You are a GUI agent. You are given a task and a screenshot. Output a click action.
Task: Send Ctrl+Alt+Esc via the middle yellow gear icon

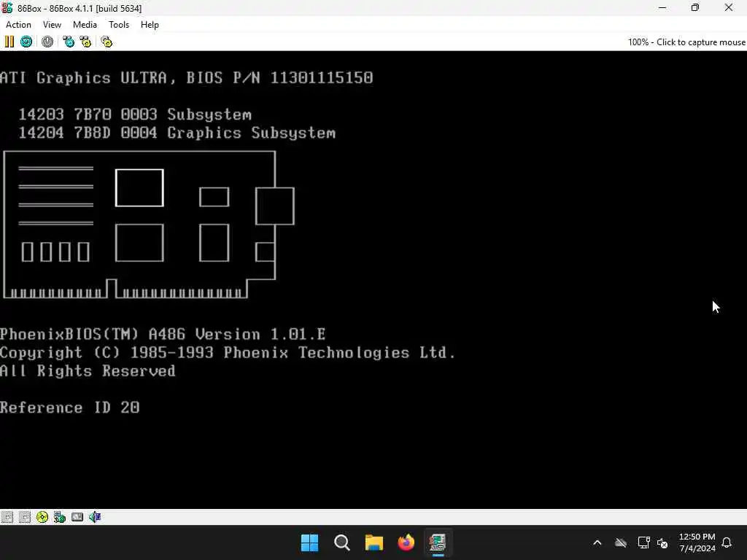coord(85,42)
